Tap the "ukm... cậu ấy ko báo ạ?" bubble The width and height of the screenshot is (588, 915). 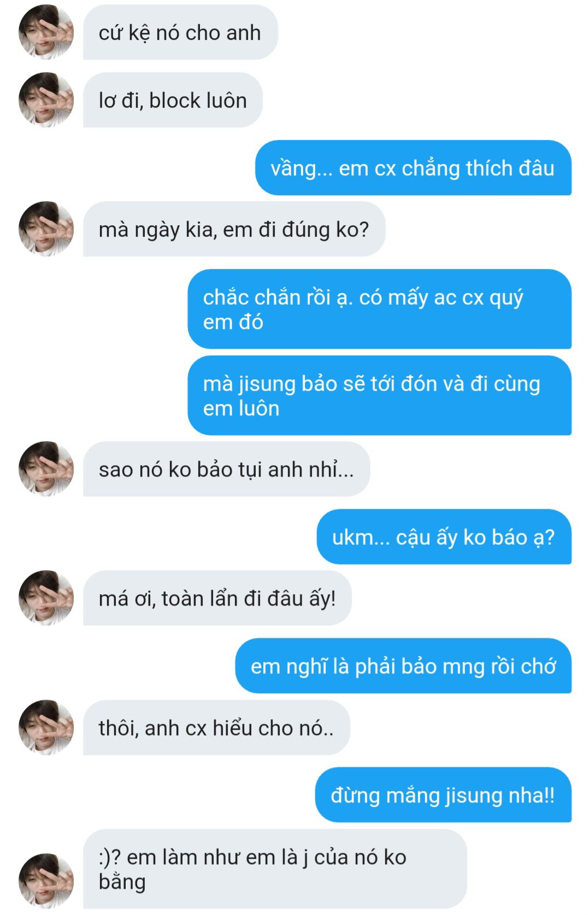[444, 537]
